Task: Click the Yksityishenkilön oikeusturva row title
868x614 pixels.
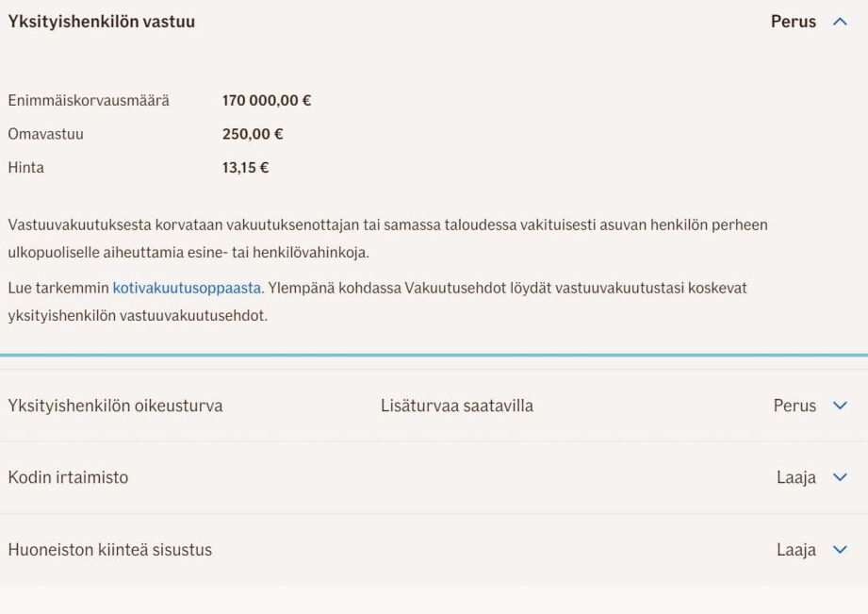Action: coord(115,406)
